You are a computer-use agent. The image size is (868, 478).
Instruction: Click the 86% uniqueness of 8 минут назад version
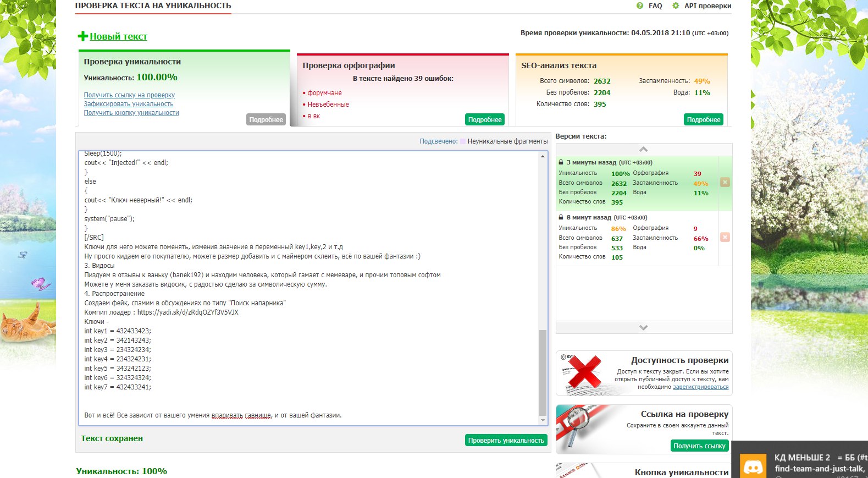[618, 229]
